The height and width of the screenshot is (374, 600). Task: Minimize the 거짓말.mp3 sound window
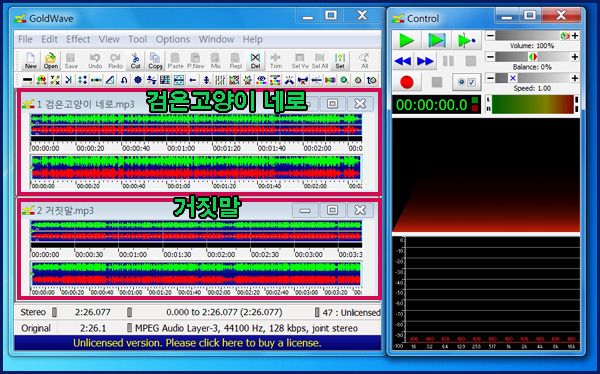tap(305, 210)
